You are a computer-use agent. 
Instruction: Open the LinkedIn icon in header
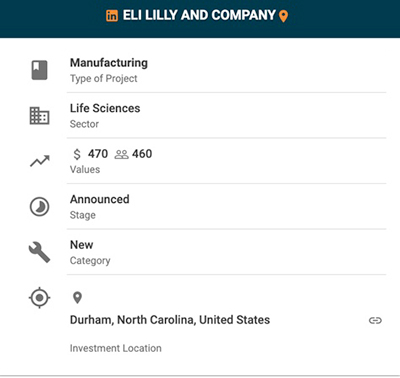pyautogui.click(x=112, y=16)
